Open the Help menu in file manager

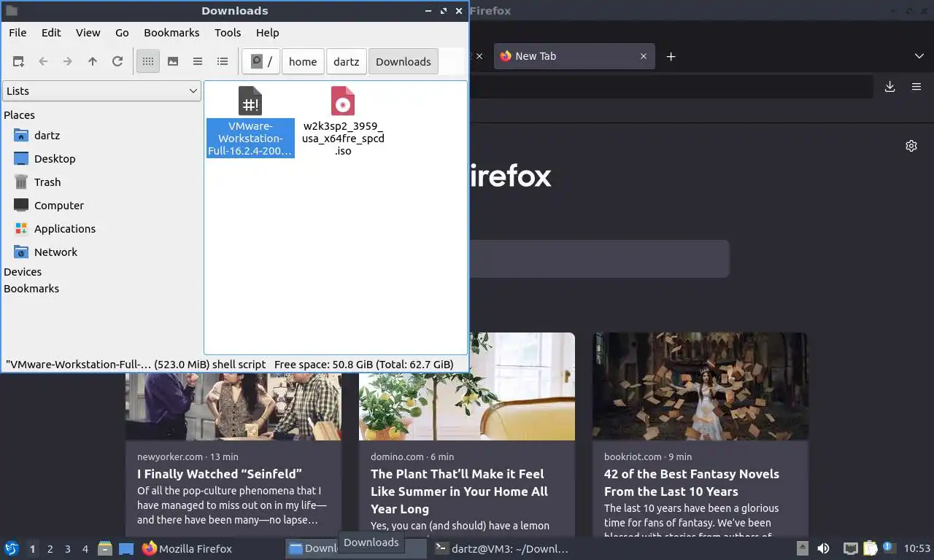pos(268,33)
